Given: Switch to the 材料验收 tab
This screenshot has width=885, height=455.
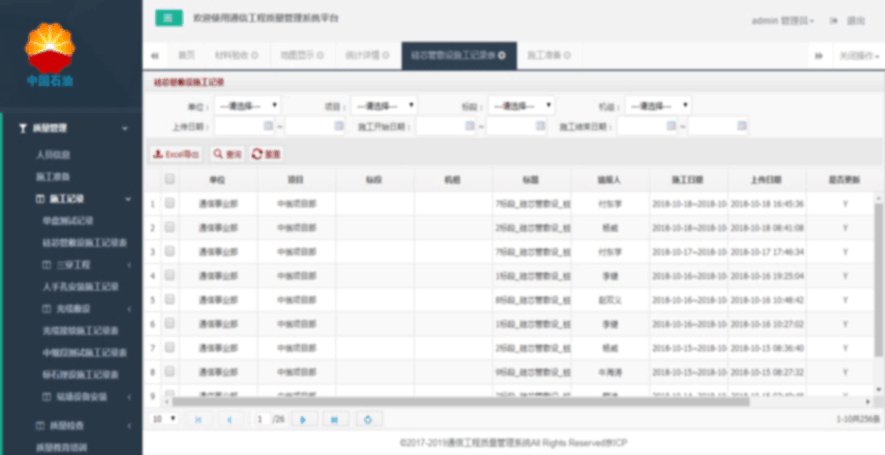Looking at the screenshot, I should coord(232,55).
